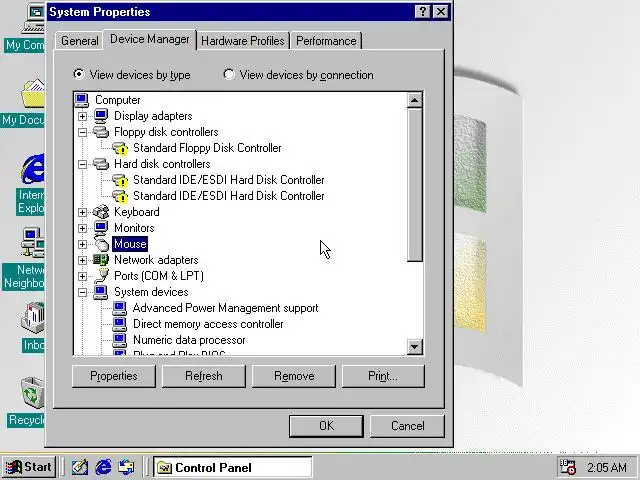The height and width of the screenshot is (480, 640).
Task: Switch to the General tab
Action: click(80, 41)
